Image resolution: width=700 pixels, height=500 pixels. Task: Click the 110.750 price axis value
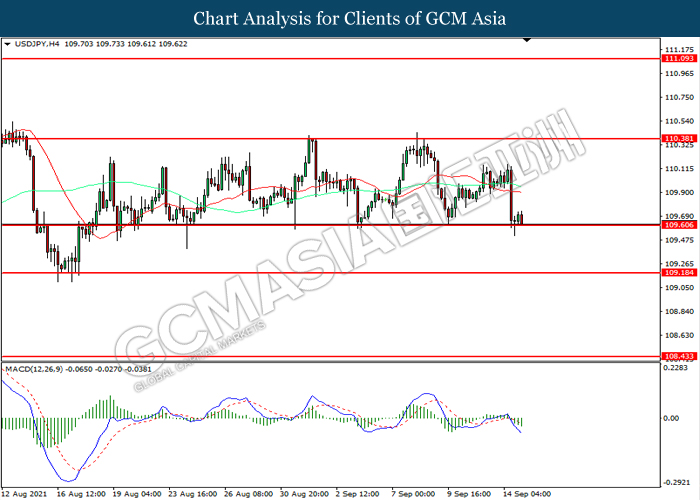678,97
